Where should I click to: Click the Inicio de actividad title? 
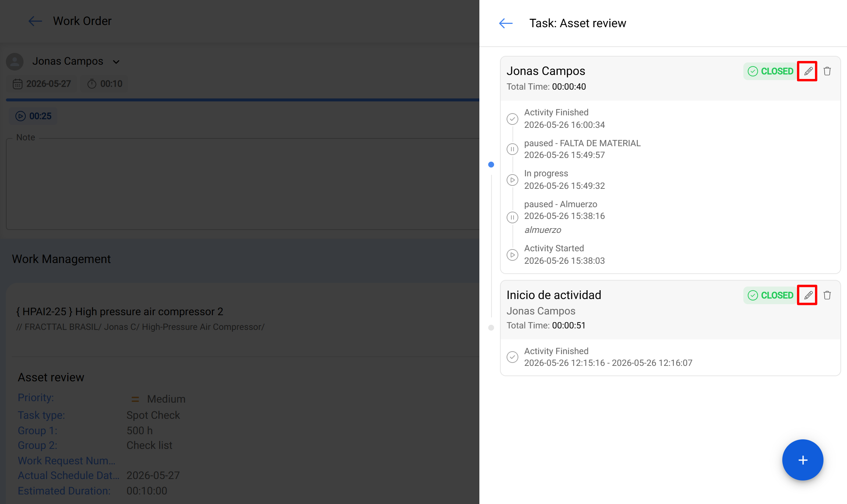(554, 295)
